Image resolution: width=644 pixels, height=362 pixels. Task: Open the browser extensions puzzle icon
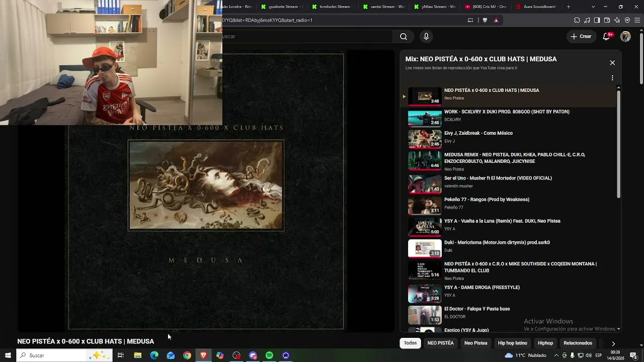click(577, 20)
